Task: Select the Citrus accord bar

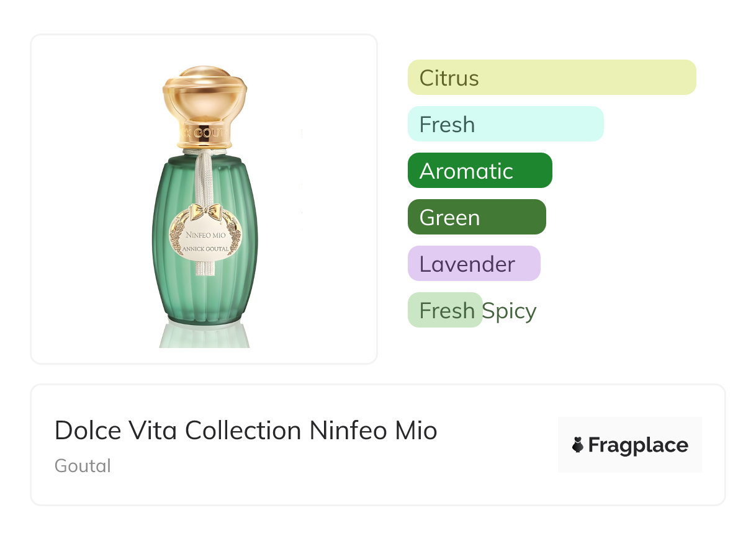Action: tap(551, 78)
